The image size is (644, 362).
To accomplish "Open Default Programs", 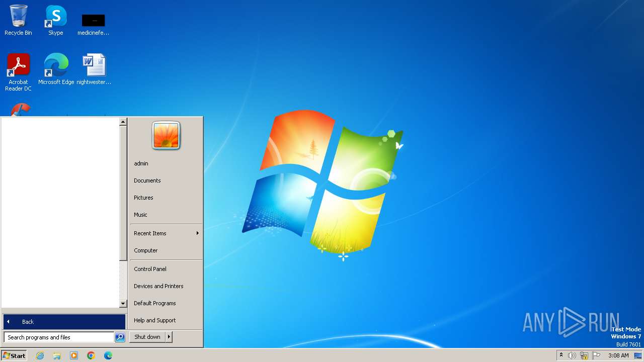I will pos(166,303).
